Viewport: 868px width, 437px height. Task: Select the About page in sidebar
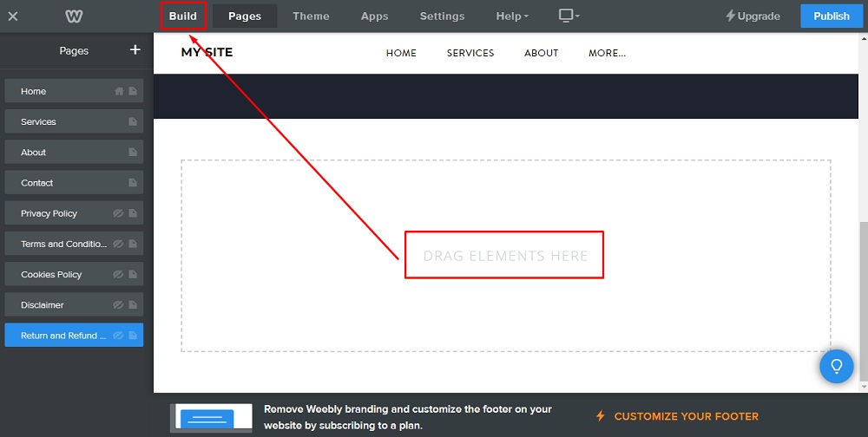(74, 152)
